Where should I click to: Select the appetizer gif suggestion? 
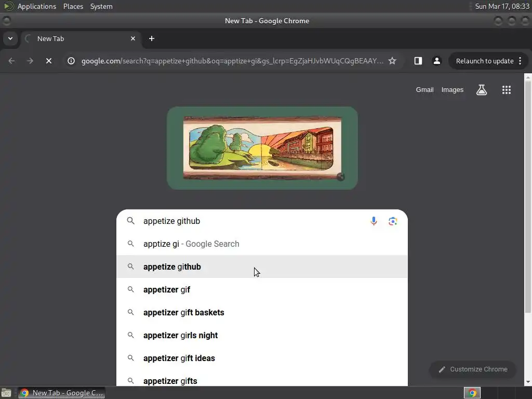262,289
